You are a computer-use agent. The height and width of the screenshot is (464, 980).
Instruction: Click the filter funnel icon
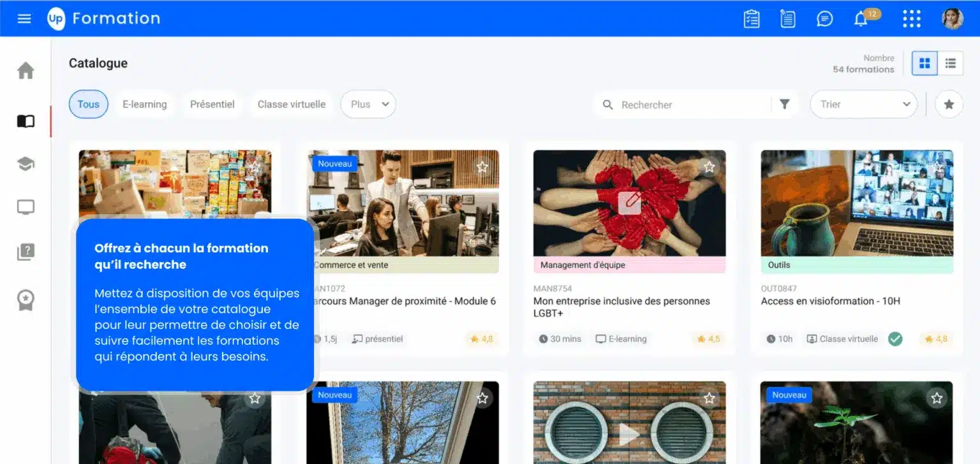pyautogui.click(x=785, y=105)
